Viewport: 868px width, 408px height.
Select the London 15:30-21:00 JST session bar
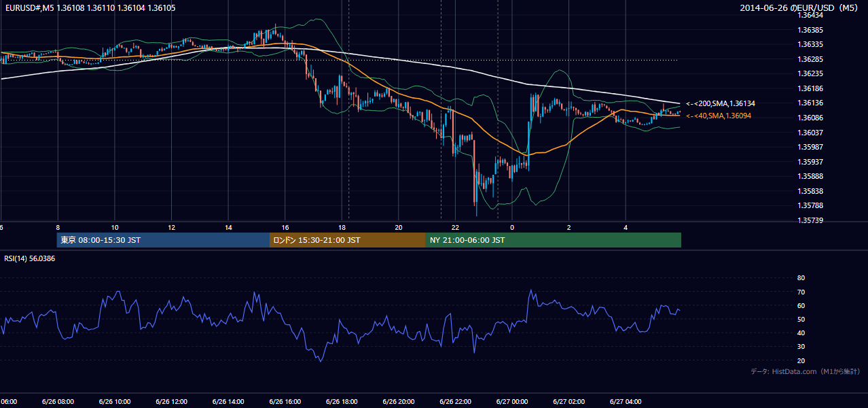(348, 240)
